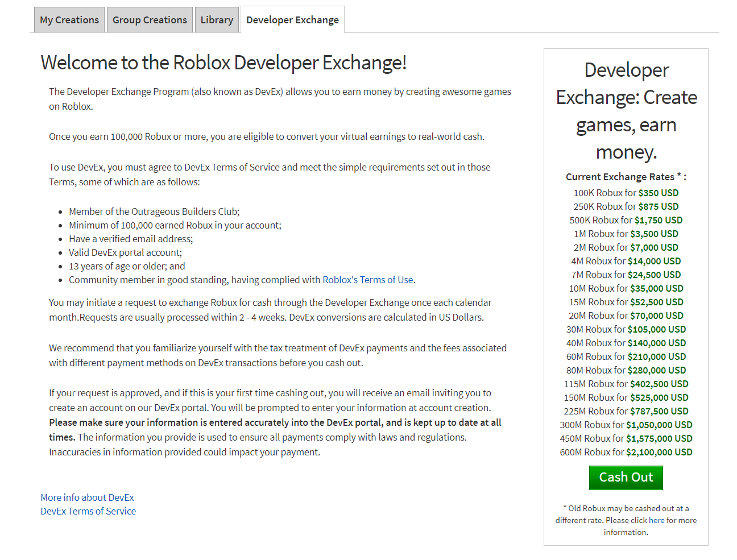Click the 60M Robux for $210,000 USD rate
This screenshot has height=560, width=737.
626,356
